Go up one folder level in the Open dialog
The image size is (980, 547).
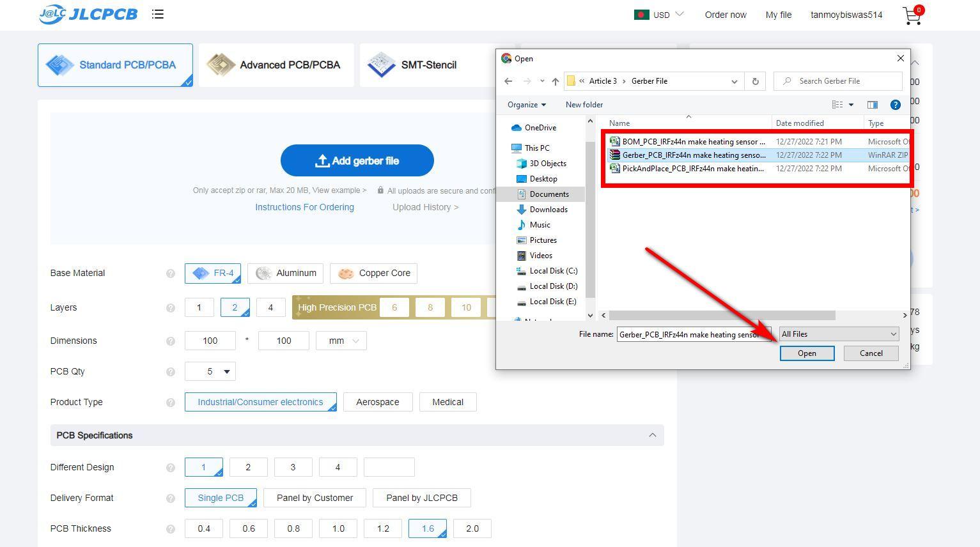pos(556,81)
